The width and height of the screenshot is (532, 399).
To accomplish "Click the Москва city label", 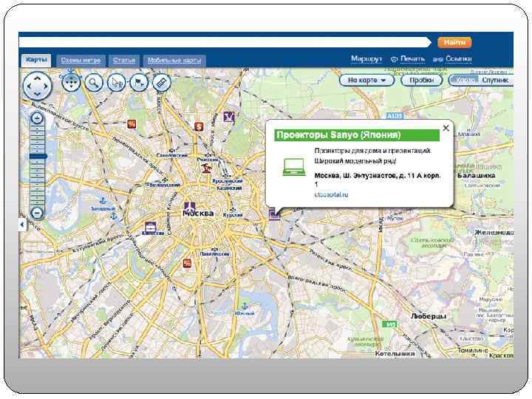I will 198,214.
